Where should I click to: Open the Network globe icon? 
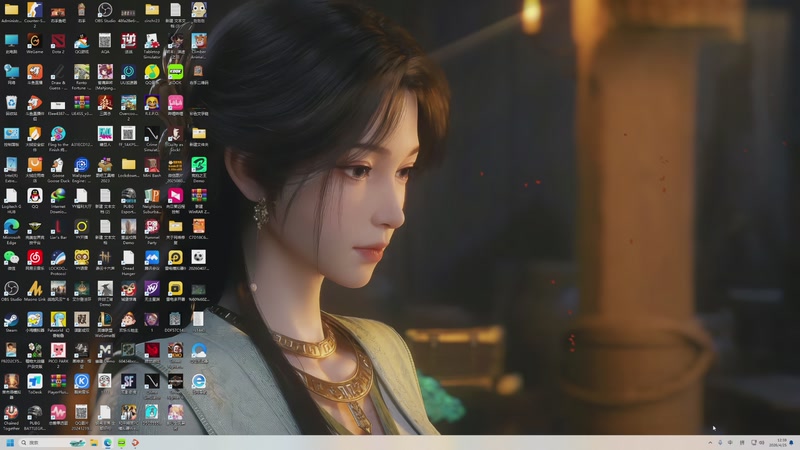coord(11,72)
